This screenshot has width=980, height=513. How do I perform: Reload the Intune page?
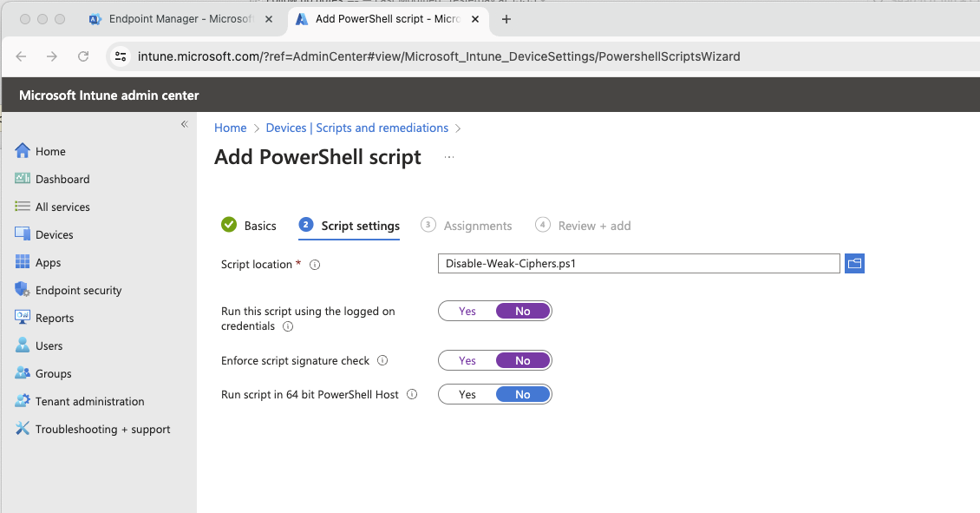point(83,56)
